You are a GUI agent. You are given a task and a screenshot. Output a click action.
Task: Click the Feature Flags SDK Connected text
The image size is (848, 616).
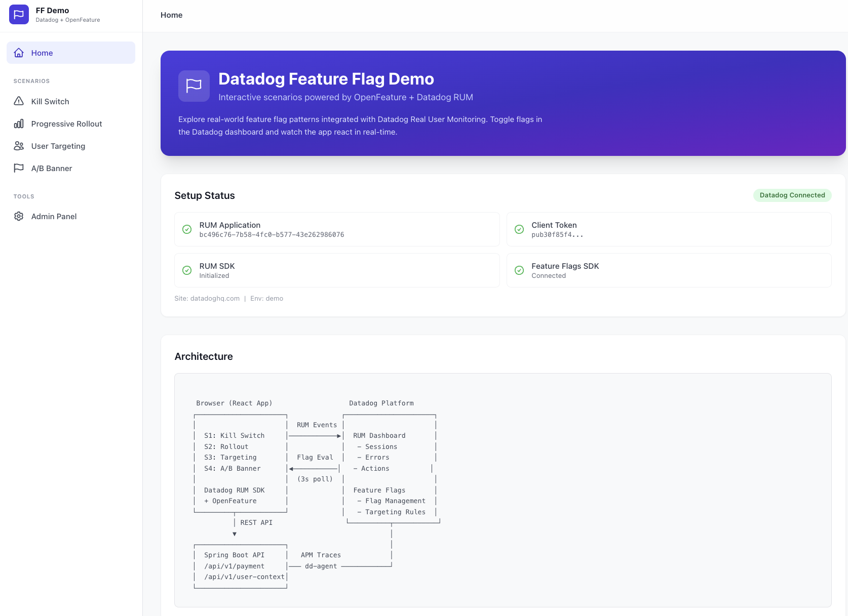(549, 276)
